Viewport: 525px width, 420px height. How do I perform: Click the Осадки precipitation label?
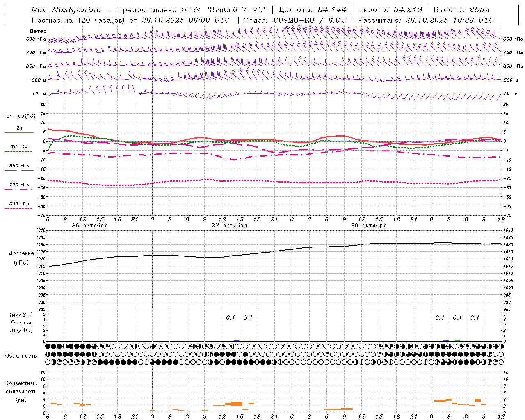click(21, 322)
